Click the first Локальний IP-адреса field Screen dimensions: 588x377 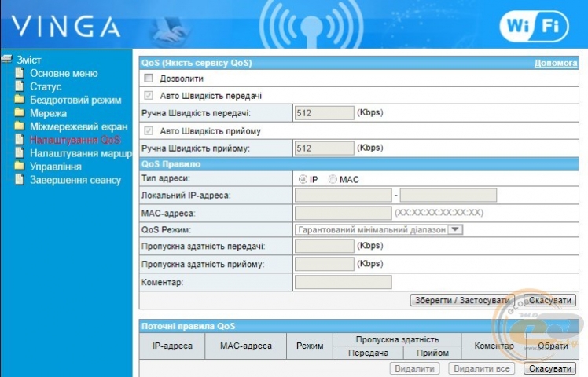coord(343,196)
